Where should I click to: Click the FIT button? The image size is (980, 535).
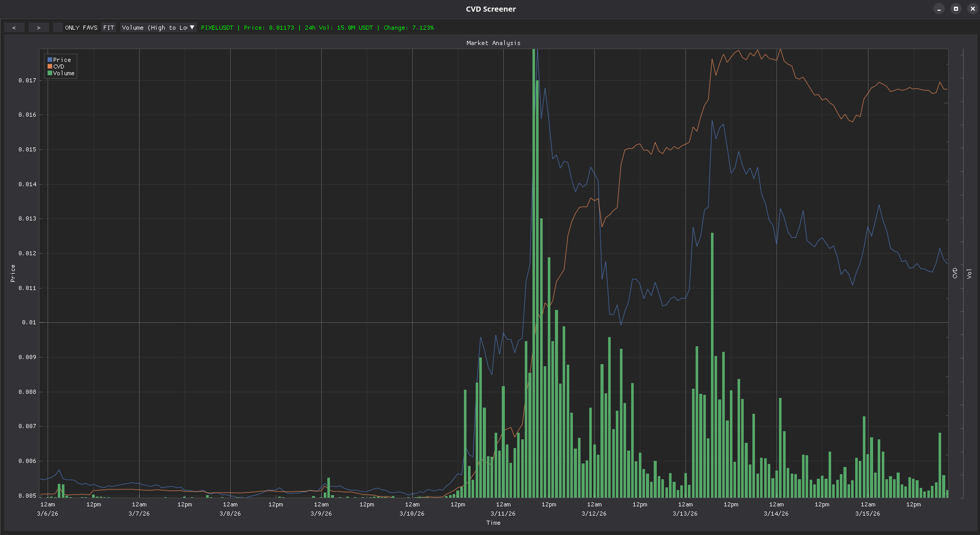tap(108, 28)
